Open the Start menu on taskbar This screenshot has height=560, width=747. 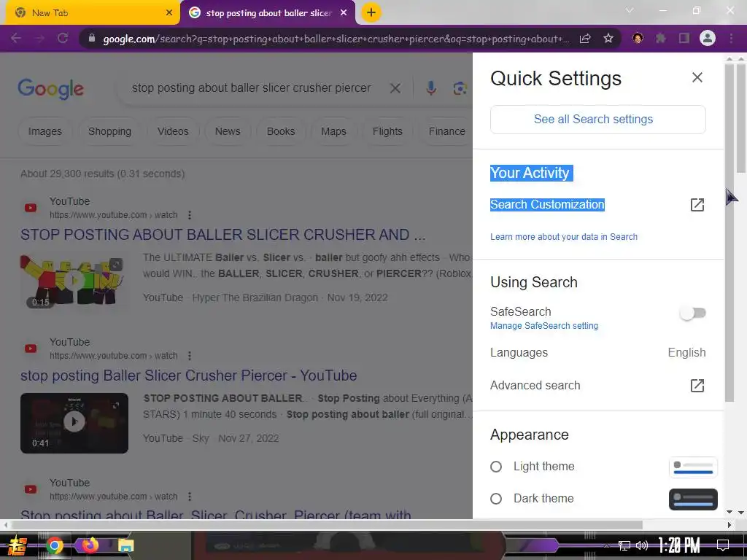click(x=18, y=545)
